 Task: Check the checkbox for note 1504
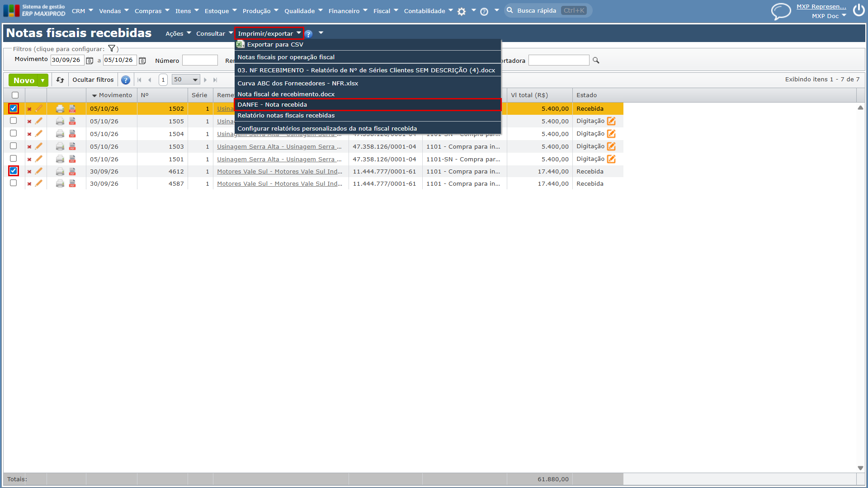point(14,133)
